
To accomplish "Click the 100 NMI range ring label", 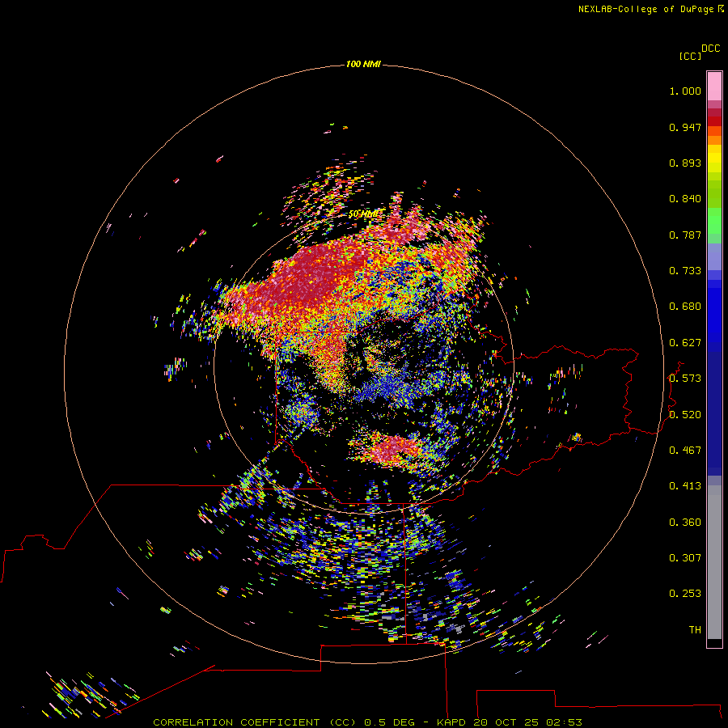I will [x=363, y=64].
